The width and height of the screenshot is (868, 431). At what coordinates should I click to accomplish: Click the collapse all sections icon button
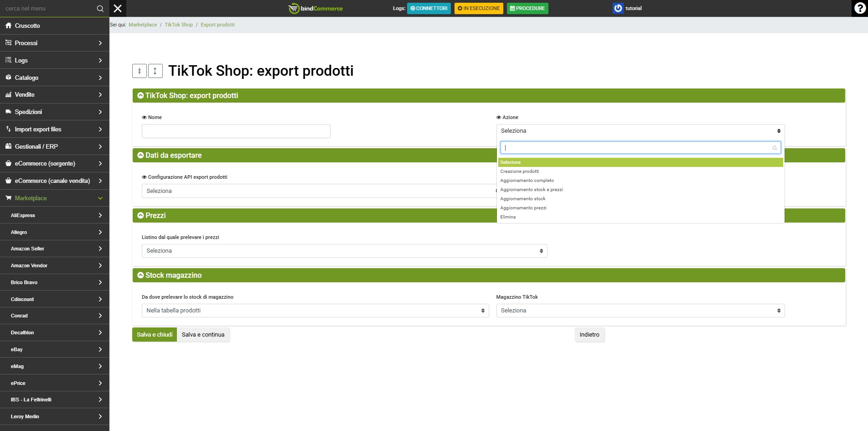pyautogui.click(x=139, y=71)
